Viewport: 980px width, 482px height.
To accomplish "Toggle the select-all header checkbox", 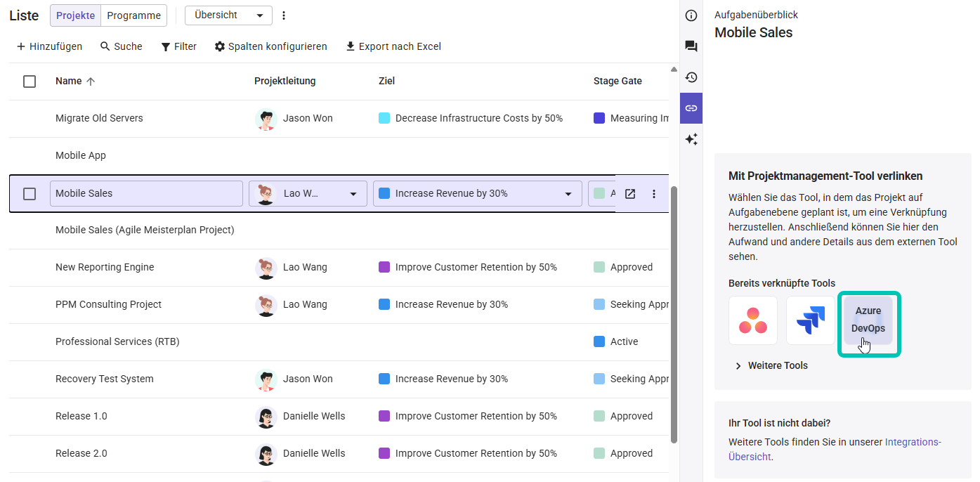I will click(30, 82).
